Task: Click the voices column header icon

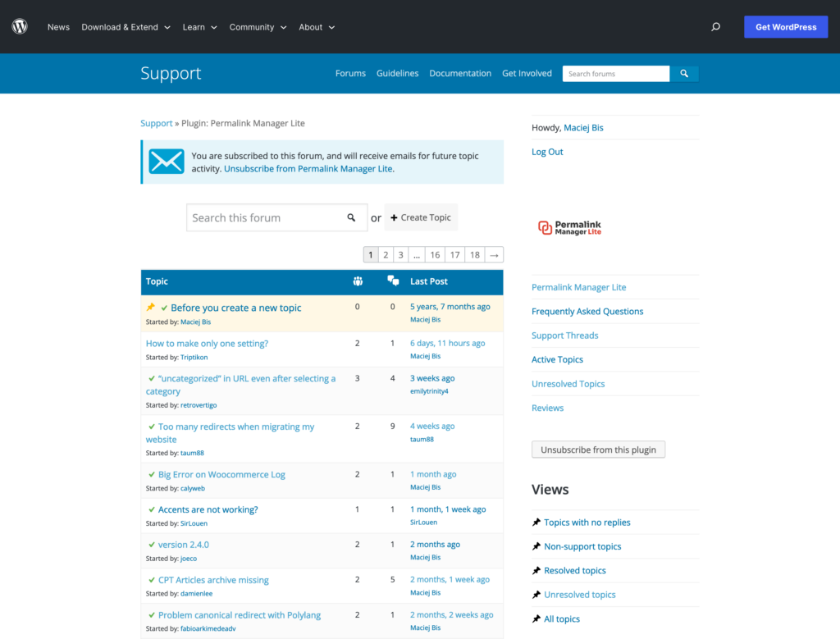Action: pyautogui.click(x=358, y=281)
